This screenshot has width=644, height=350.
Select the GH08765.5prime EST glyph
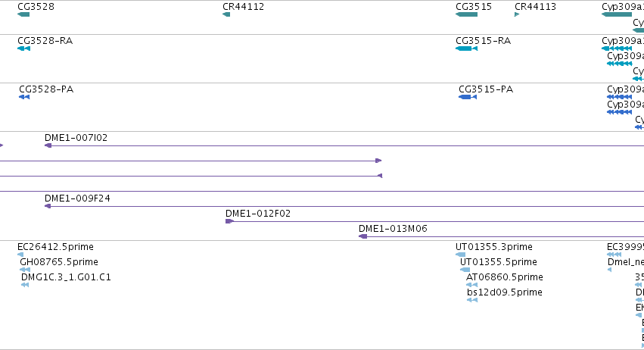pos(25,270)
